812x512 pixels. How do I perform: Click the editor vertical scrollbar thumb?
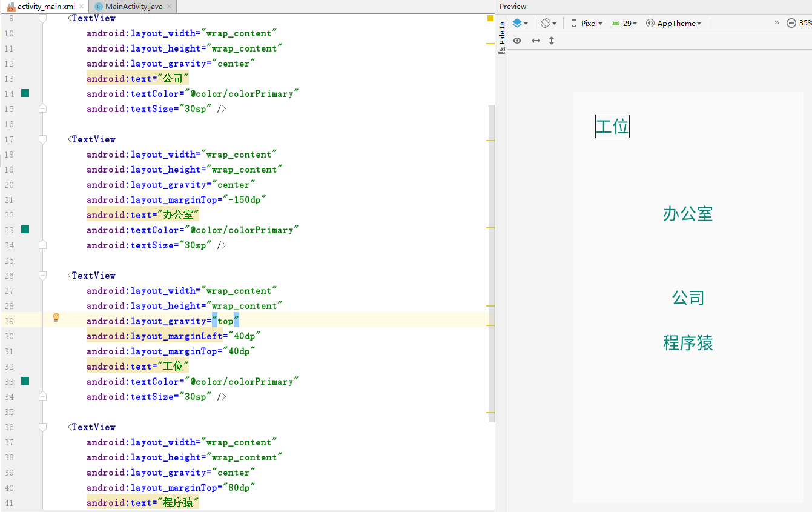pos(492,263)
